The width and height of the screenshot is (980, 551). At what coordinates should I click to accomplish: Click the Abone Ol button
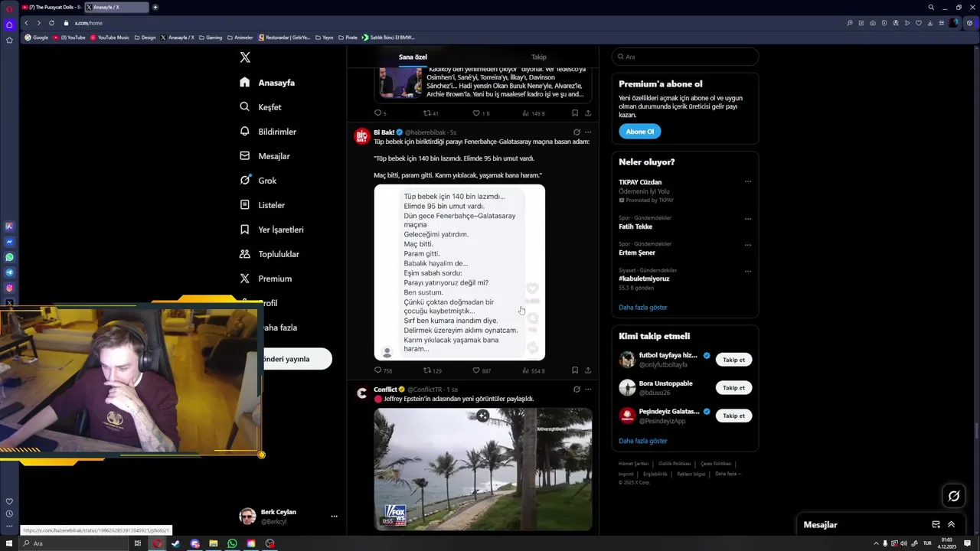click(x=640, y=132)
